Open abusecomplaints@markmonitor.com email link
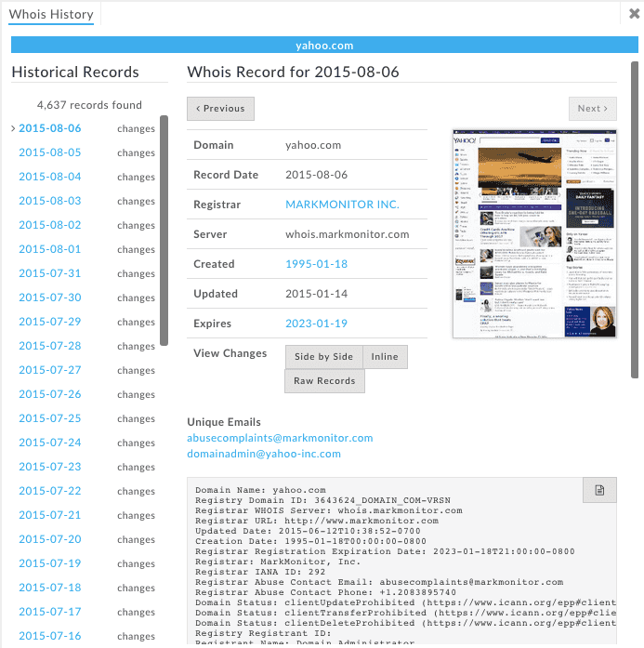Screen dimensions: 644x648 tap(280, 438)
